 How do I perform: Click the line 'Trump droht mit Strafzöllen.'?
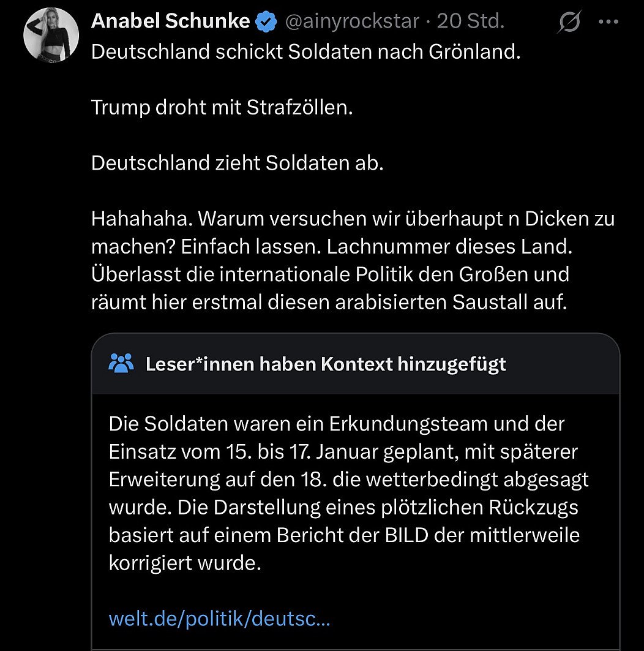(222, 108)
